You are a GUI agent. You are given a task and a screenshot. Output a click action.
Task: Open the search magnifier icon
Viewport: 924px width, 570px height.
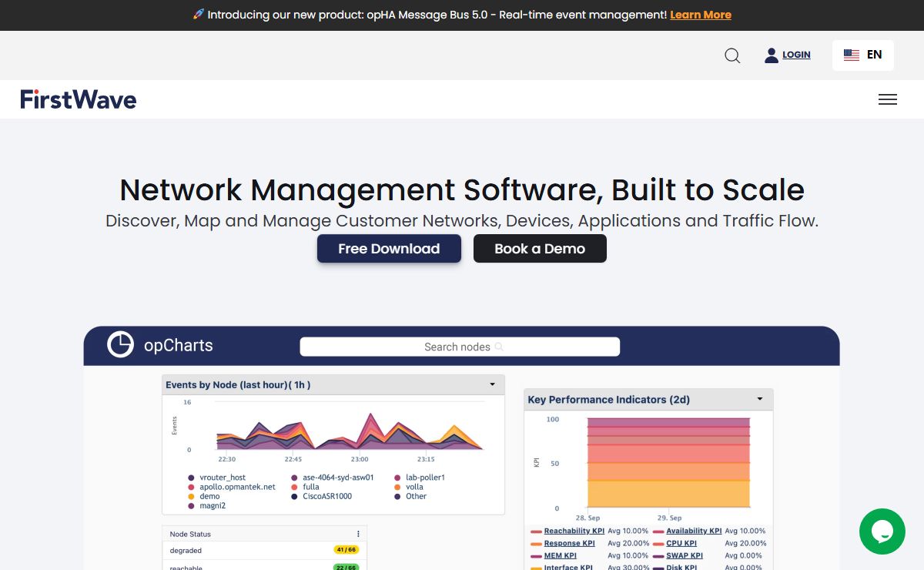(x=732, y=55)
